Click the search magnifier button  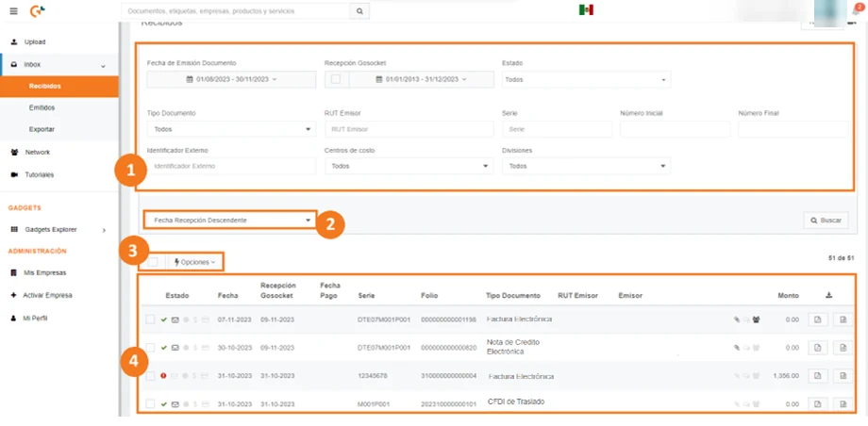[x=359, y=11]
